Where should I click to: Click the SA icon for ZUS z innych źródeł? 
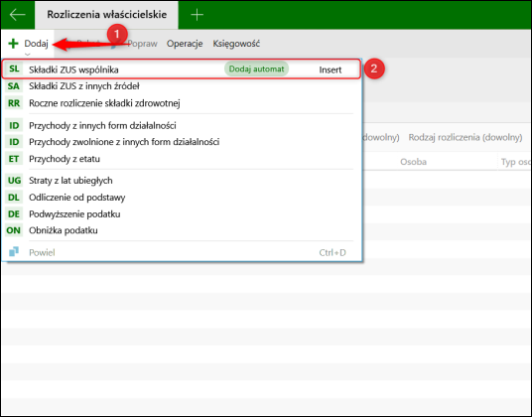click(x=14, y=86)
